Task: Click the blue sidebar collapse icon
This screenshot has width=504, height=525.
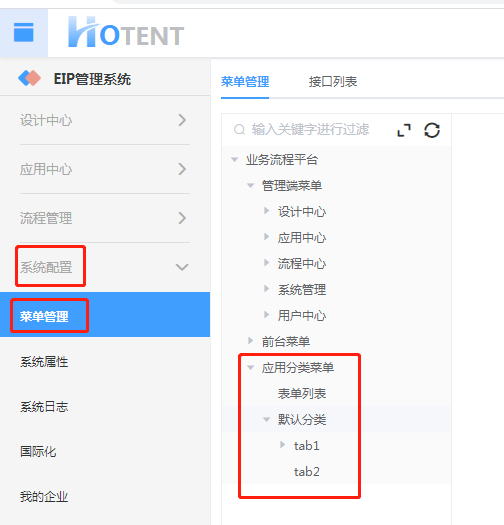Action: pyautogui.click(x=23, y=32)
